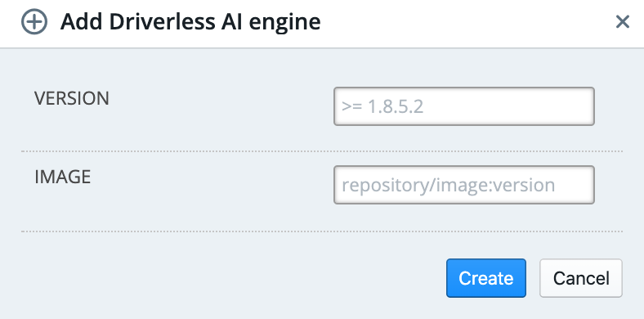The image size is (644, 319).
Task: Select the VERSION field label
Action: (72, 99)
